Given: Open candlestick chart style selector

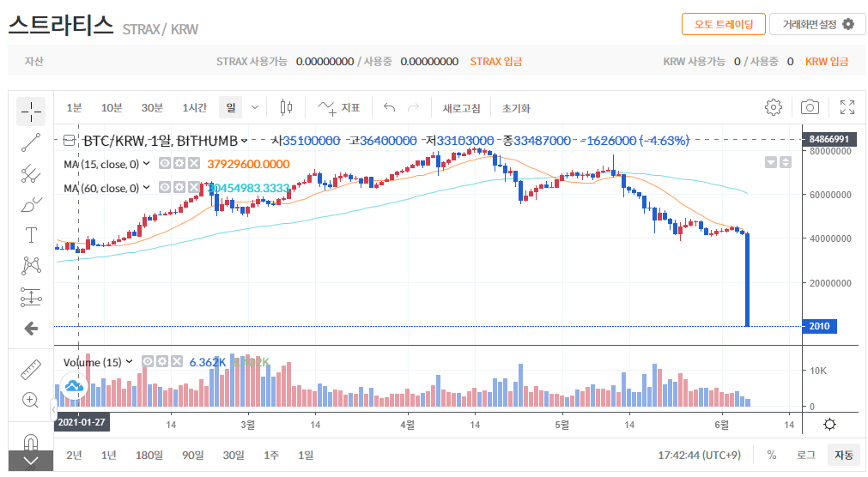Looking at the screenshot, I should coord(286,107).
